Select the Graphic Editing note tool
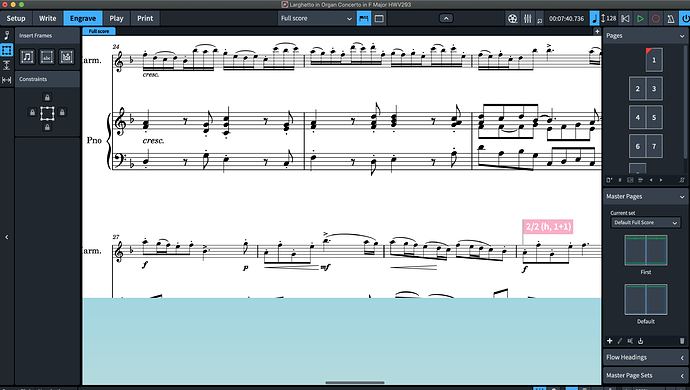The width and height of the screenshot is (690, 390). click(7, 35)
